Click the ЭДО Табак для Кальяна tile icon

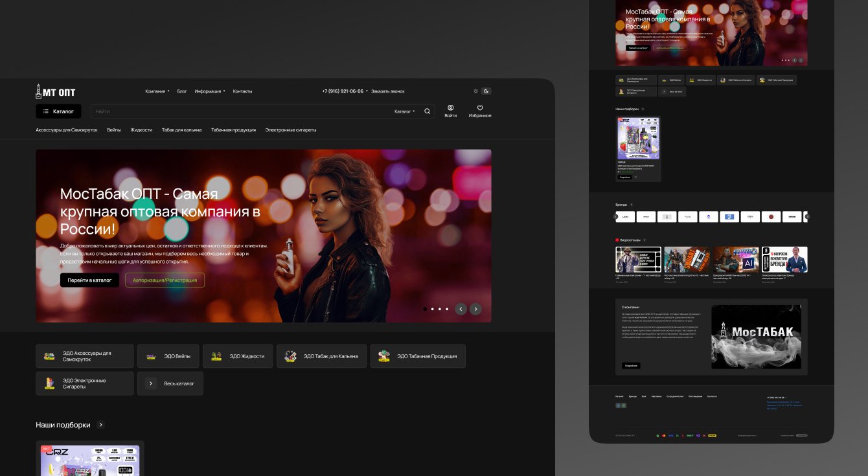(x=290, y=356)
